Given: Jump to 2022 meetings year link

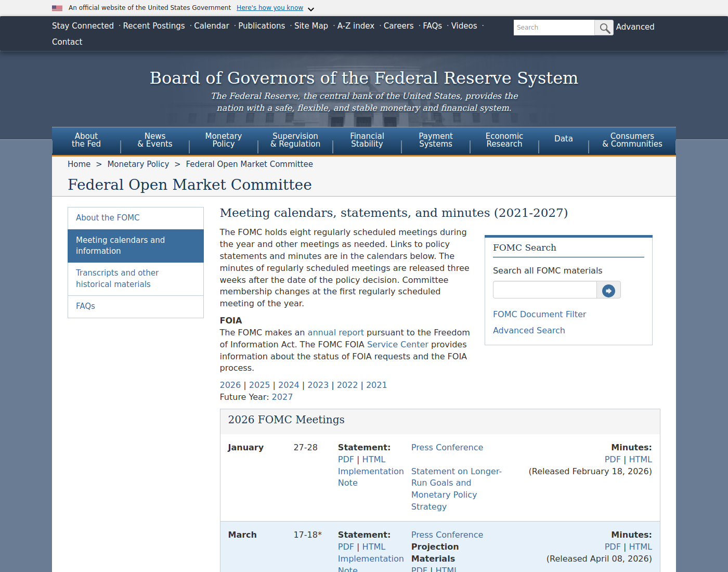Looking at the screenshot, I should 347,385.
